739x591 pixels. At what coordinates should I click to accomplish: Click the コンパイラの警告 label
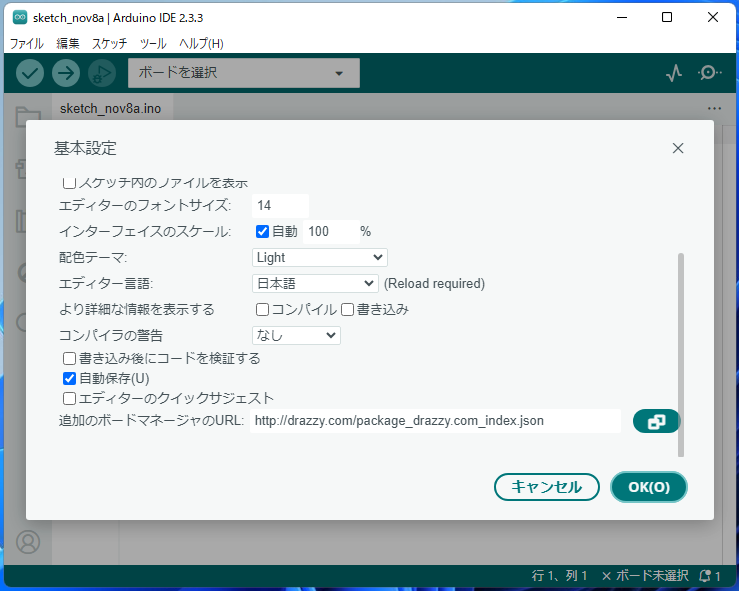click(x=111, y=335)
